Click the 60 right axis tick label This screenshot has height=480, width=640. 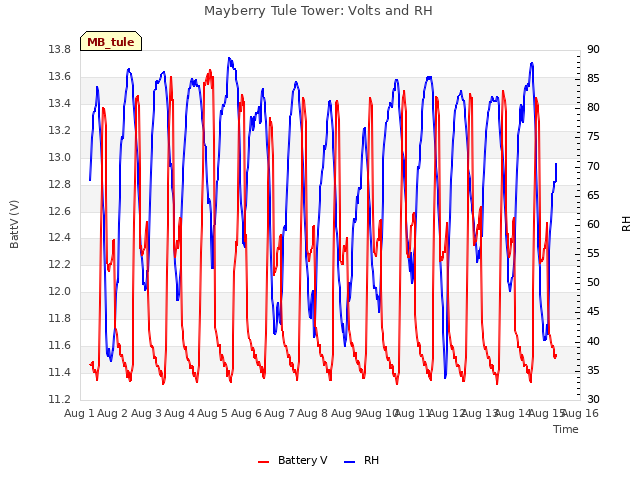tap(593, 224)
